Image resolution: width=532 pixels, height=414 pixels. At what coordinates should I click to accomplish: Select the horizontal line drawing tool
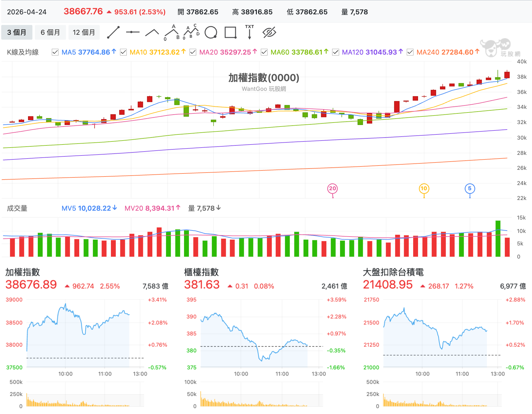[133, 32]
